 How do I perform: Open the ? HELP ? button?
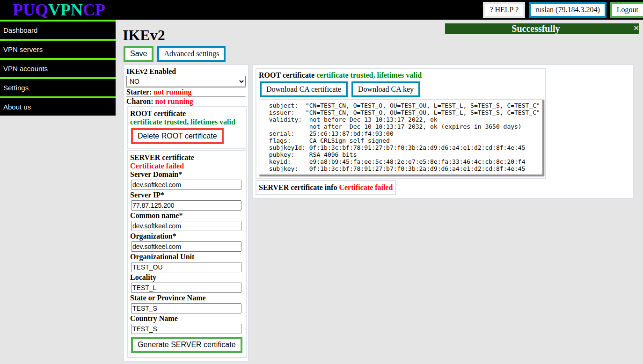[x=504, y=10]
